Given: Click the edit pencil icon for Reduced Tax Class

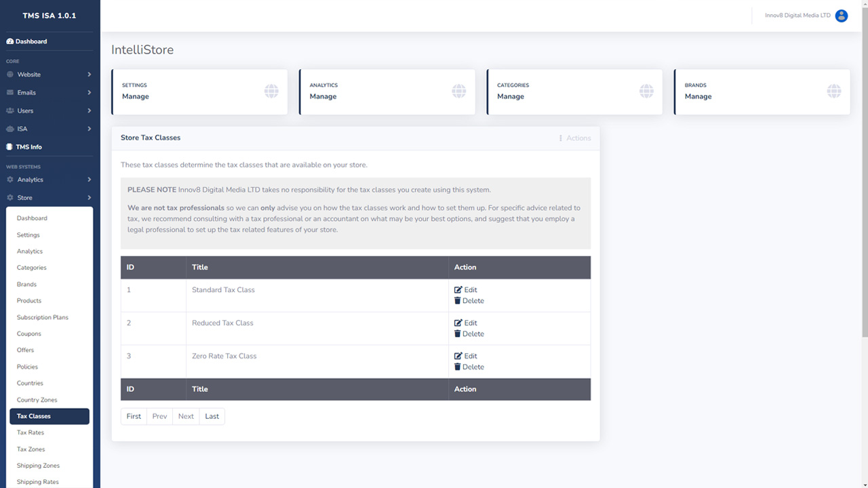Looking at the screenshot, I should (458, 323).
